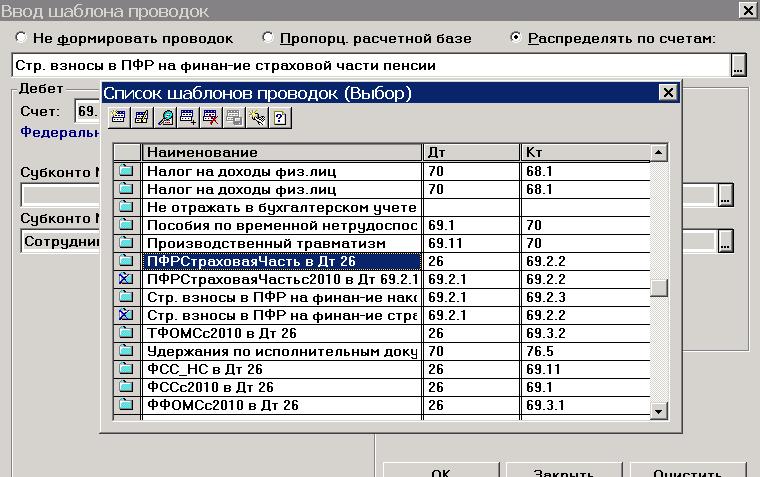Click the Кт cell 76.5
Viewport: 760px width, 477px height.
click(x=586, y=351)
